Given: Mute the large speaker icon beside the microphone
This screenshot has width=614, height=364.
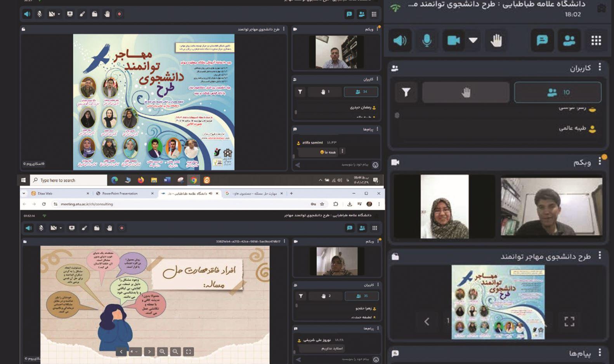Looking at the screenshot, I should click(x=400, y=40).
